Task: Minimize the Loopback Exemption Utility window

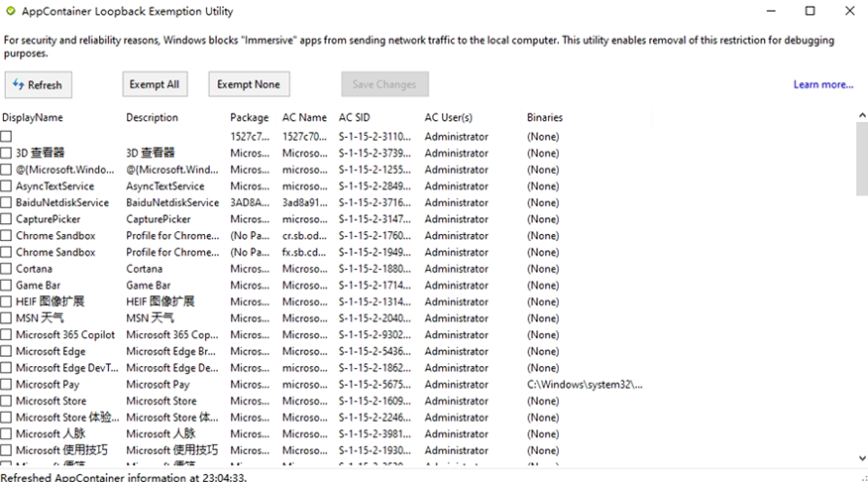Action: click(x=770, y=12)
